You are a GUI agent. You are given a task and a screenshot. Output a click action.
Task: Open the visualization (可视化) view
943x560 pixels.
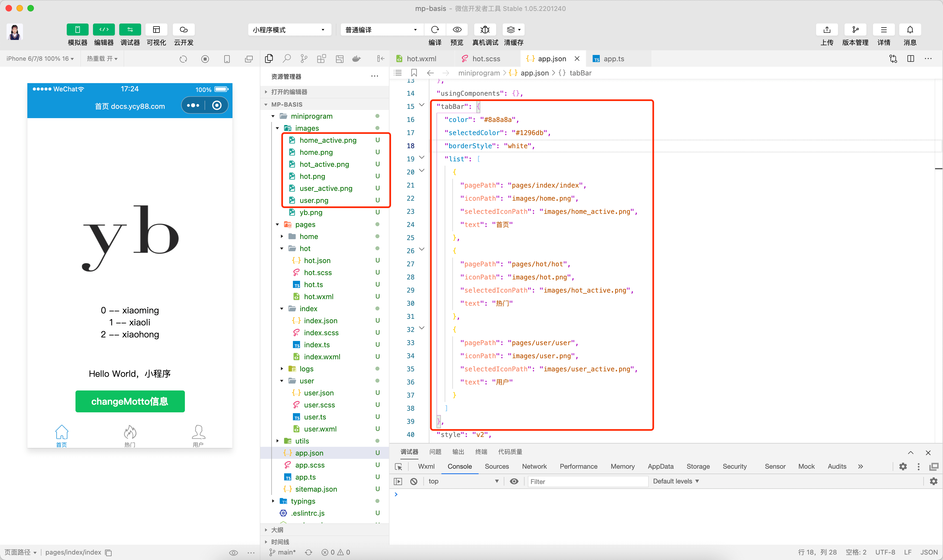156,30
